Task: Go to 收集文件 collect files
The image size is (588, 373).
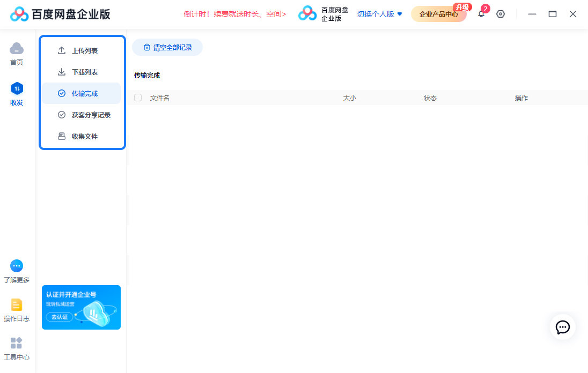Action: click(x=85, y=137)
